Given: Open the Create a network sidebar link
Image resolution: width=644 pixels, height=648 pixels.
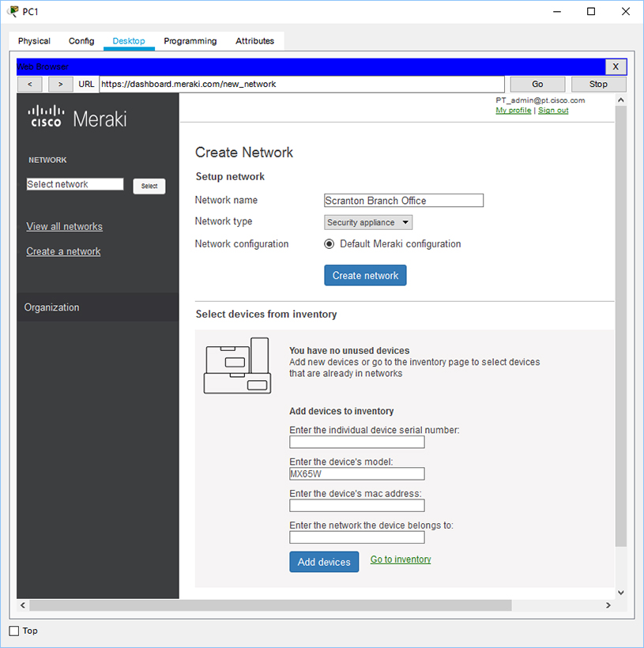Looking at the screenshot, I should tap(63, 251).
